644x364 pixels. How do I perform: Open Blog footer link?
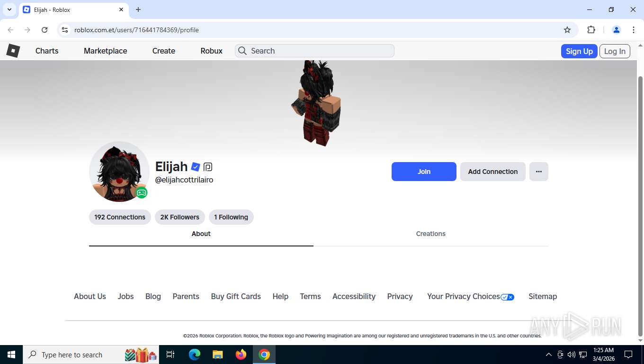point(153,297)
